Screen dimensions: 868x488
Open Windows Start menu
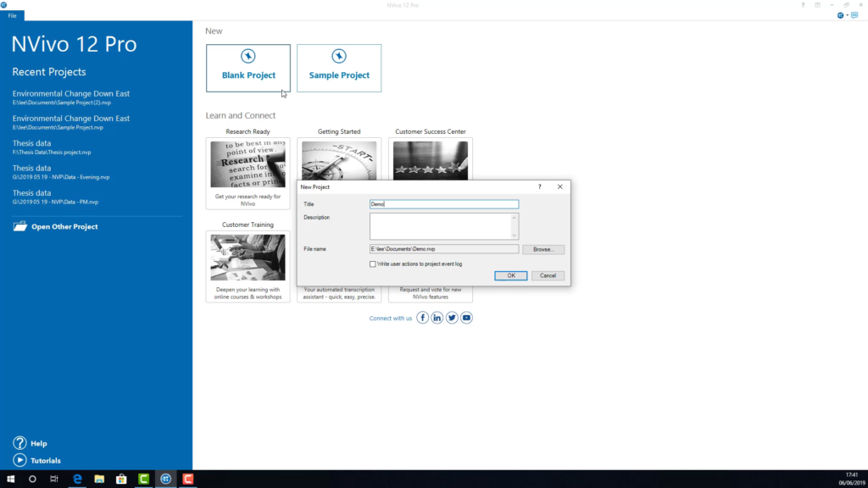[10, 480]
